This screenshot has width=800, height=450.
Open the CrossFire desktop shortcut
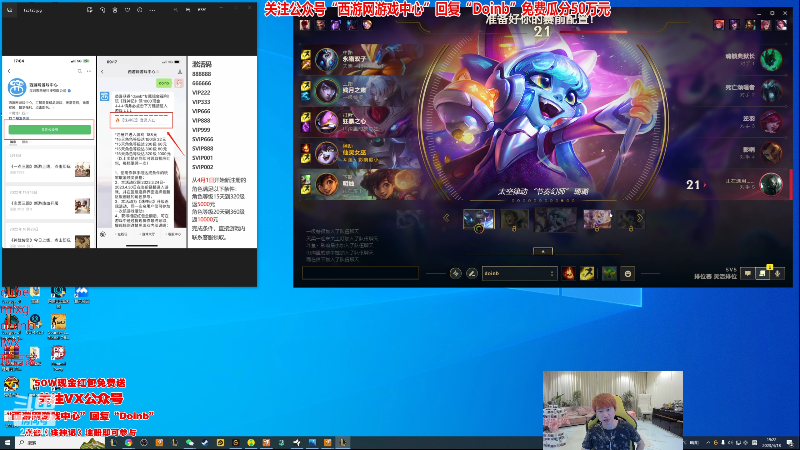point(11,386)
